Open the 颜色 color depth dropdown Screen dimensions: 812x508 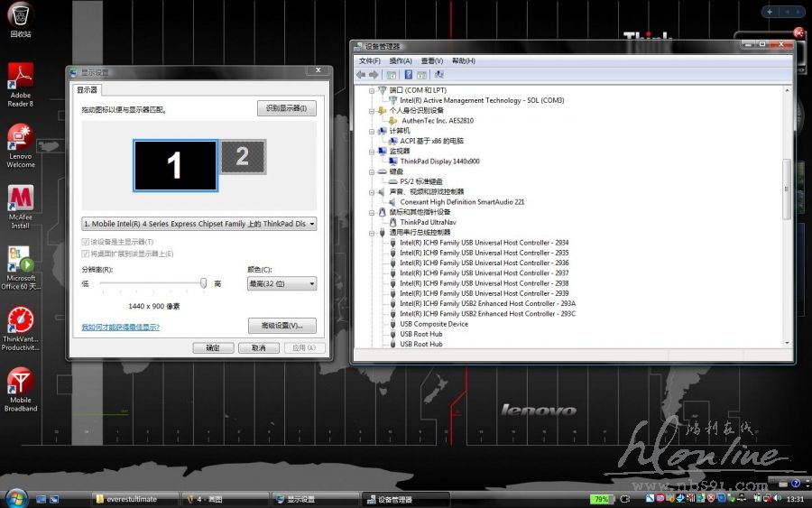point(281,283)
